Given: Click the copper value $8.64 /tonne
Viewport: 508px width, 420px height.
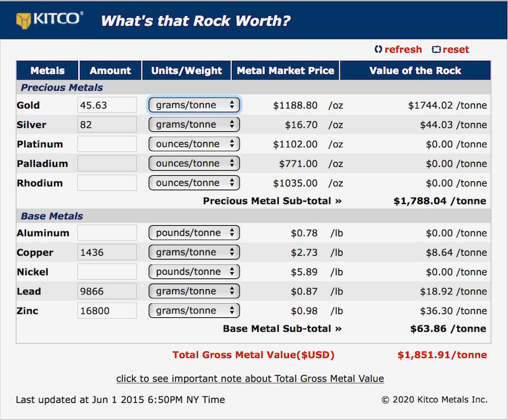Looking at the screenshot, I should point(456,253).
